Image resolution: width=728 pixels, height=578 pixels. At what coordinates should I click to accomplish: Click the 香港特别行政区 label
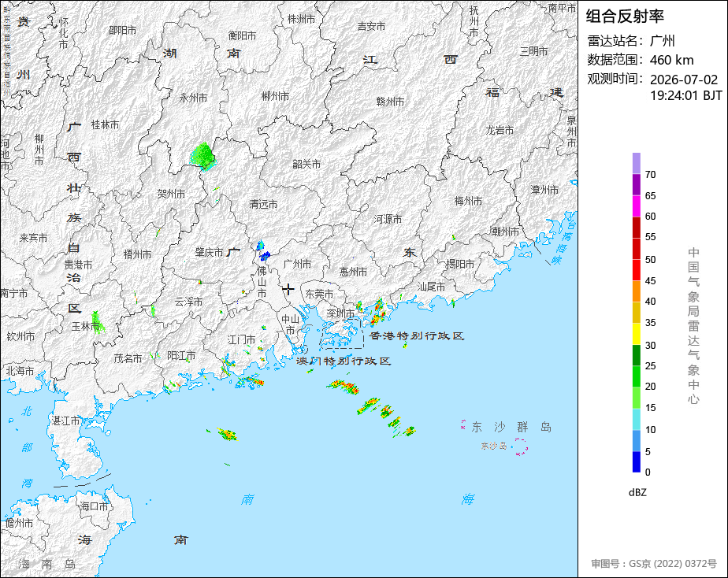[x=417, y=335]
